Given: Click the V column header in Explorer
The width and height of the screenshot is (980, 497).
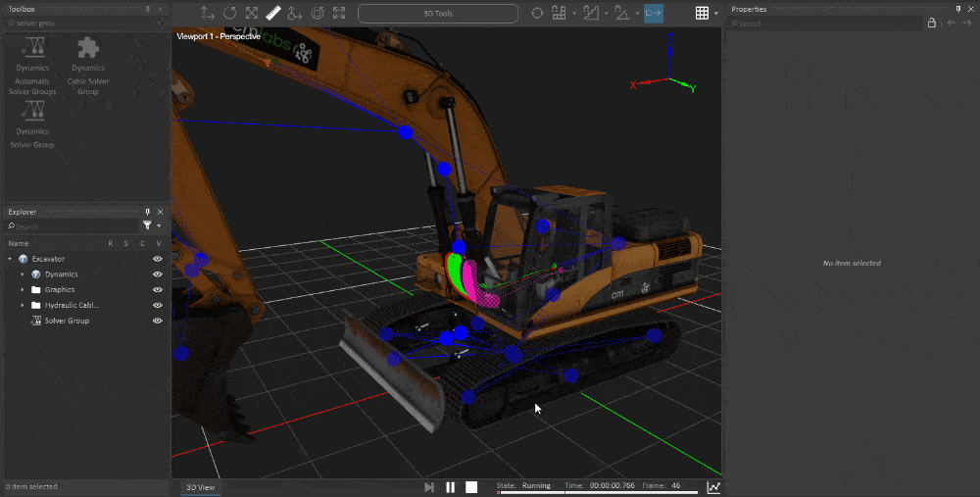Looking at the screenshot, I should click(159, 243).
